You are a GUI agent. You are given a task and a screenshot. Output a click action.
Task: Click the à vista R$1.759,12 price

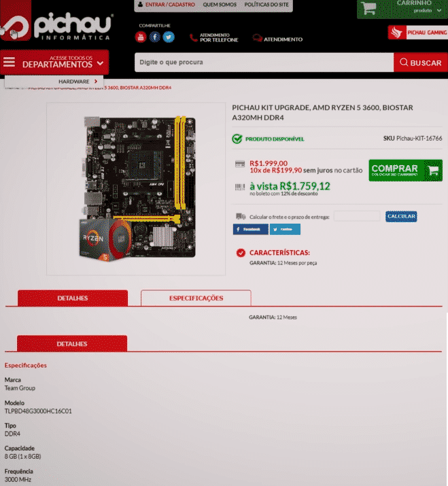290,186
